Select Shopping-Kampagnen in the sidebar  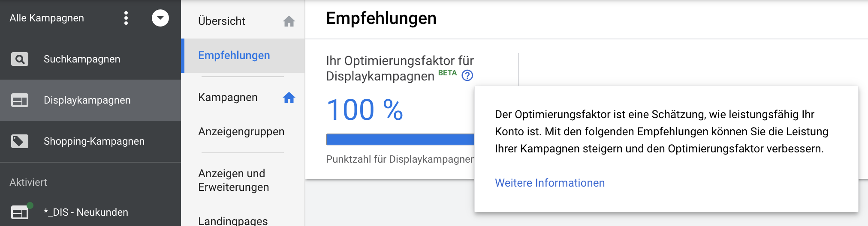click(x=94, y=141)
